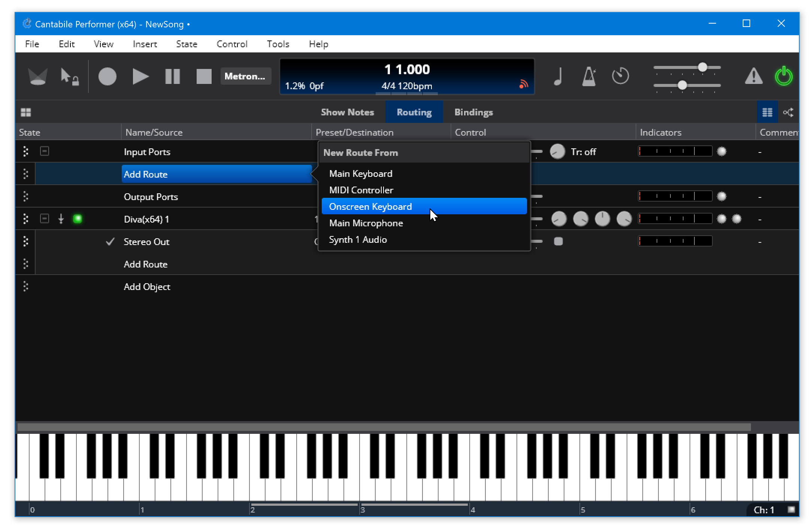Click the cursor lock icon in toolbar
The image size is (812, 532).
pos(70,76)
